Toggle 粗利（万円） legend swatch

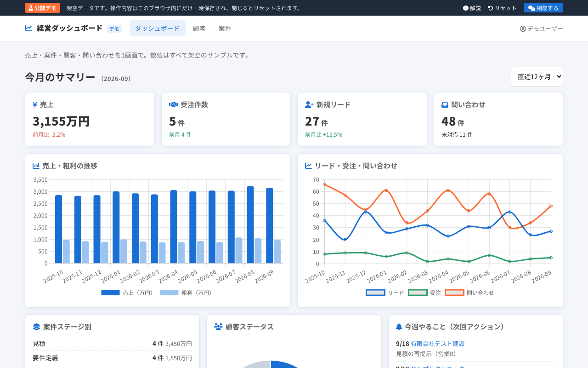(169, 293)
